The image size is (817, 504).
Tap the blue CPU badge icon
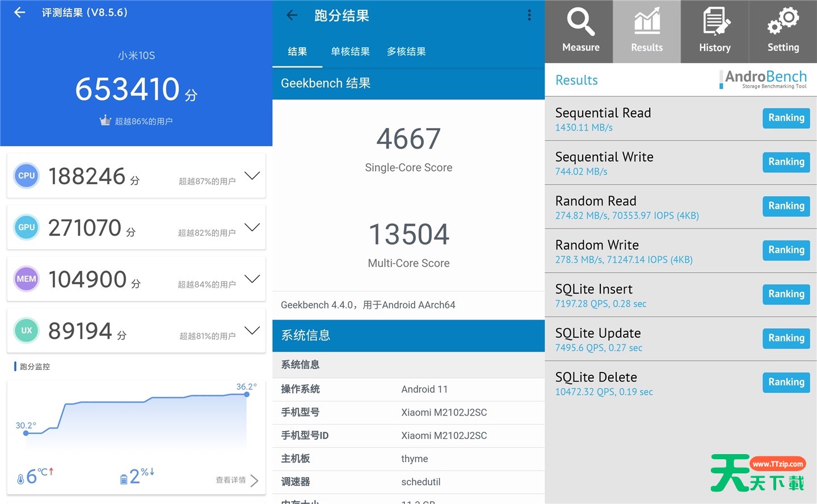[26, 176]
